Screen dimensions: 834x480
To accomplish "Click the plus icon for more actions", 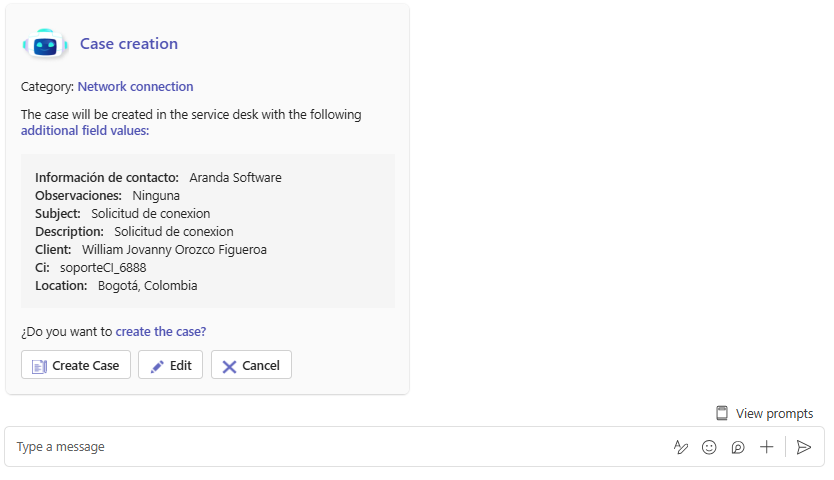I will (767, 447).
